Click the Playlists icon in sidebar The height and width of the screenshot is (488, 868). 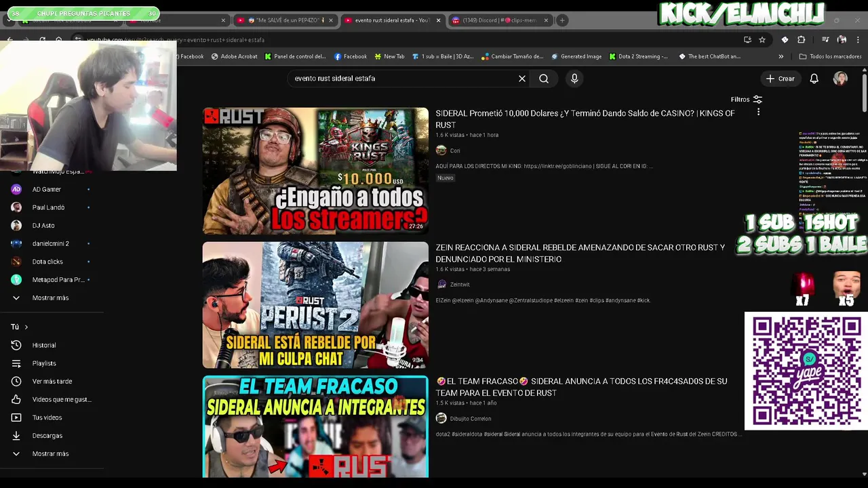(16, 363)
